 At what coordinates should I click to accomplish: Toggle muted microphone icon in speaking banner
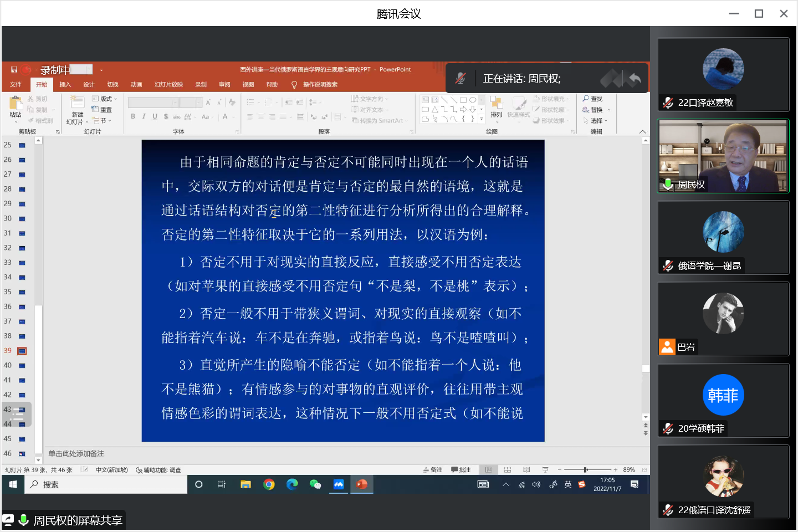(x=461, y=79)
